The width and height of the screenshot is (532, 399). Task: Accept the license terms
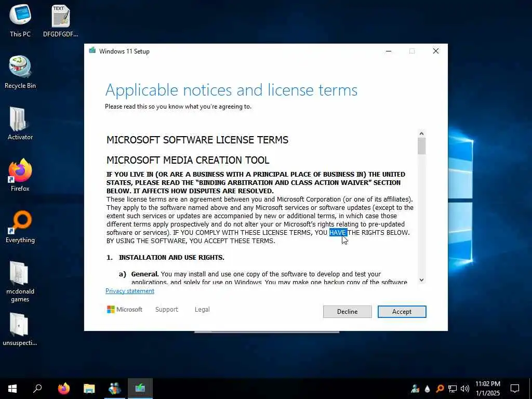click(x=402, y=312)
